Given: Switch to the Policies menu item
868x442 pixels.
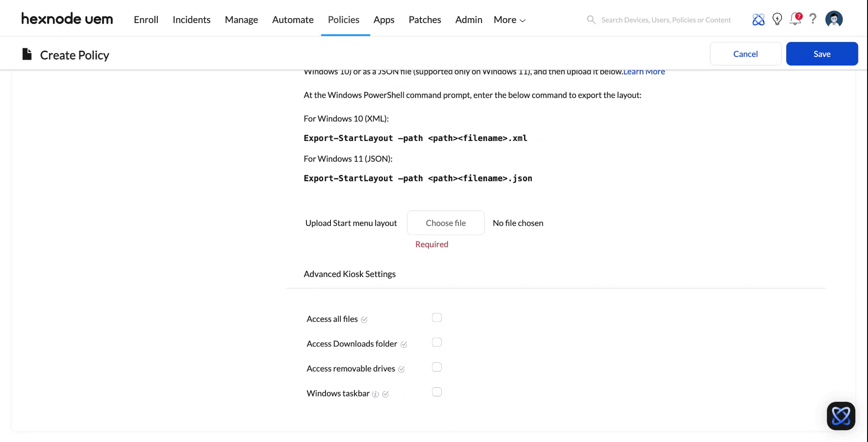Looking at the screenshot, I should (344, 19).
